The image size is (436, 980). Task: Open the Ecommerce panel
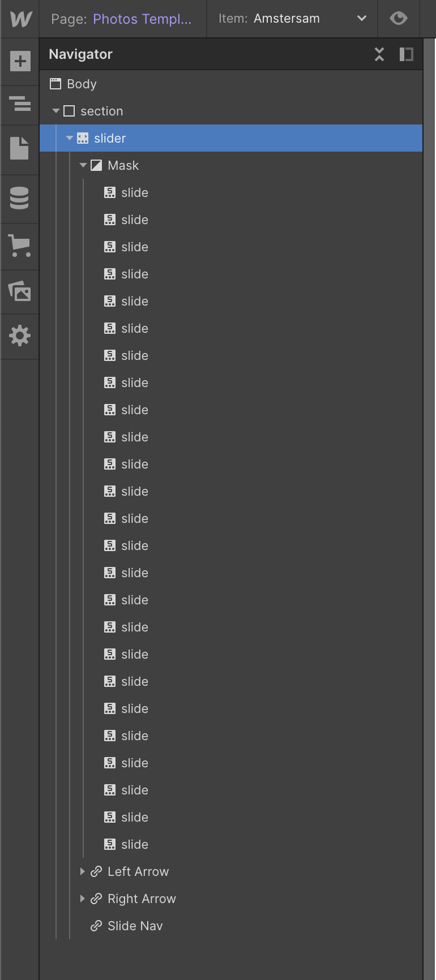pos(20,246)
